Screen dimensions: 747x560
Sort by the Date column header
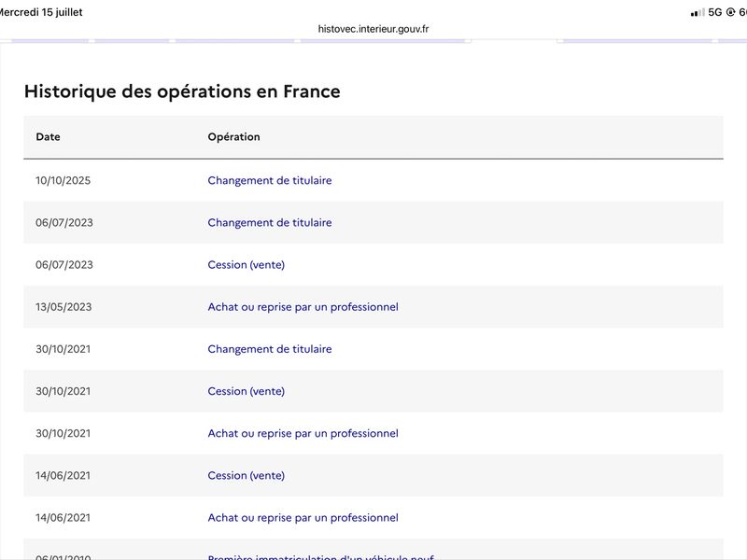[49, 136]
